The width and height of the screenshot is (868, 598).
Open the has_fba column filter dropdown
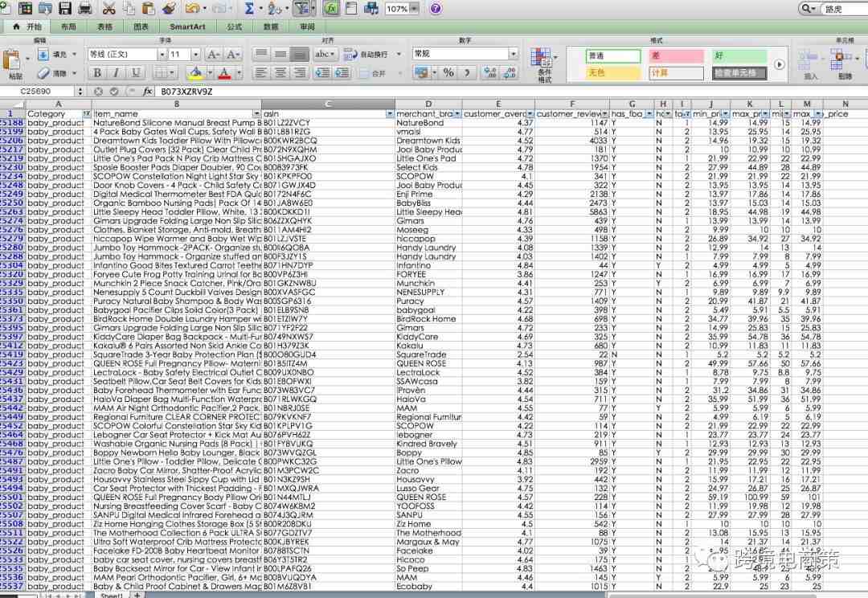649,113
